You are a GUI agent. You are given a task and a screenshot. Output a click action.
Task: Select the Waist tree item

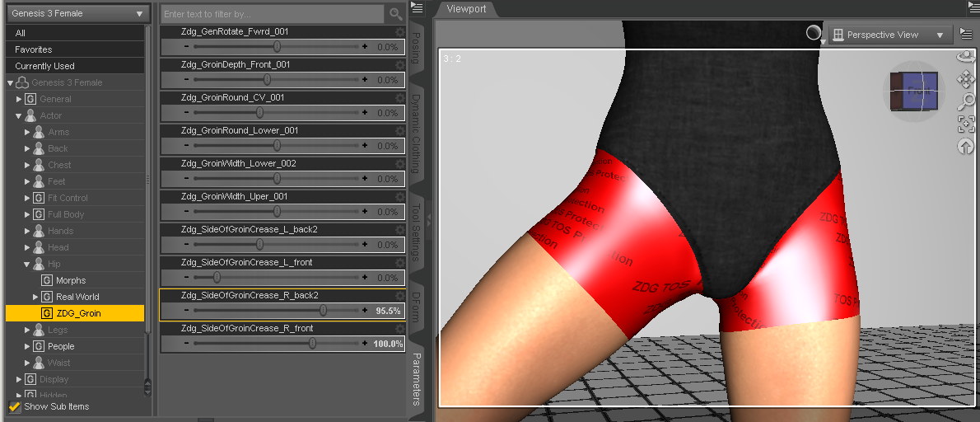pyautogui.click(x=58, y=363)
